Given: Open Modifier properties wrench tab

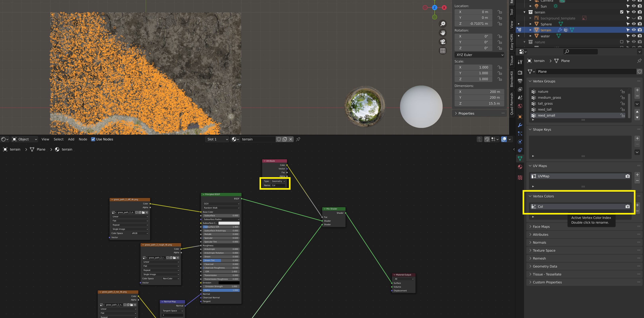Looking at the screenshot, I should (x=520, y=125).
